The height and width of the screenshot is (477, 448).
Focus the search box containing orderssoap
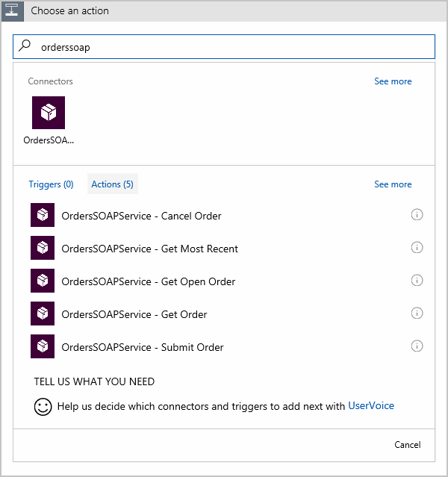point(224,46)
